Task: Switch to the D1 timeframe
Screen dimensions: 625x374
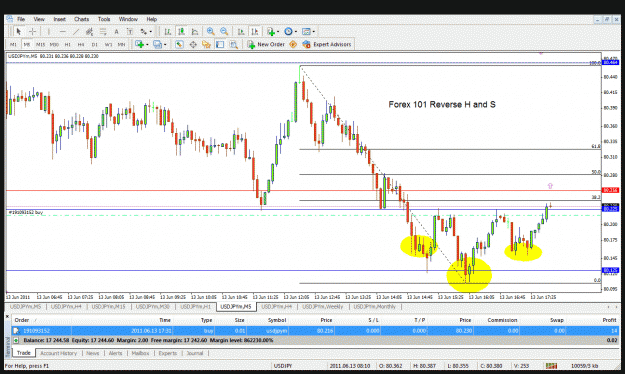Action: click(x=94, y=45)
